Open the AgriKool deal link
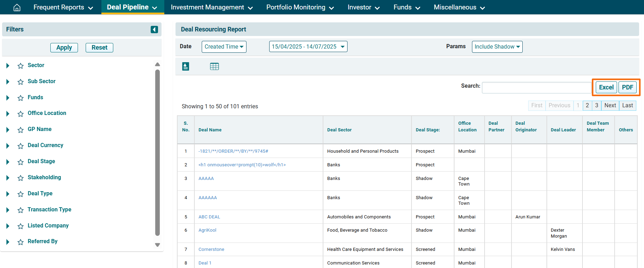This screenshot has height=268, width=644. tap(207, 230)
